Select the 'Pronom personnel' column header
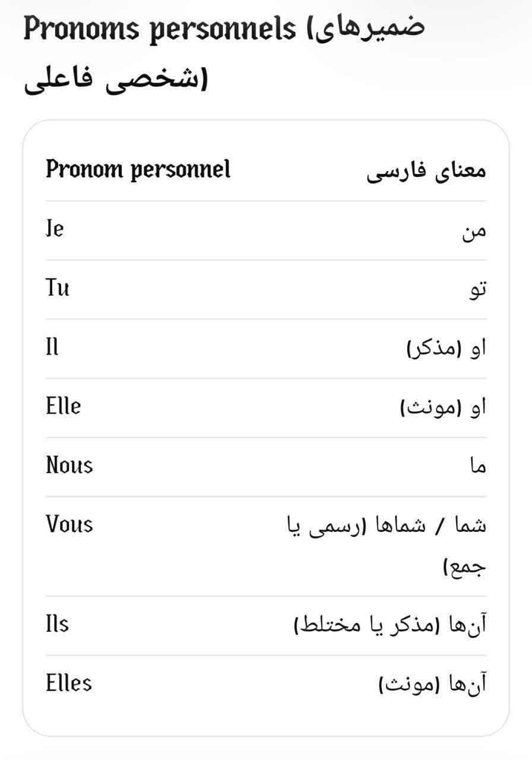The width and height of the screenshot is (532, 760). pos(138,170)
